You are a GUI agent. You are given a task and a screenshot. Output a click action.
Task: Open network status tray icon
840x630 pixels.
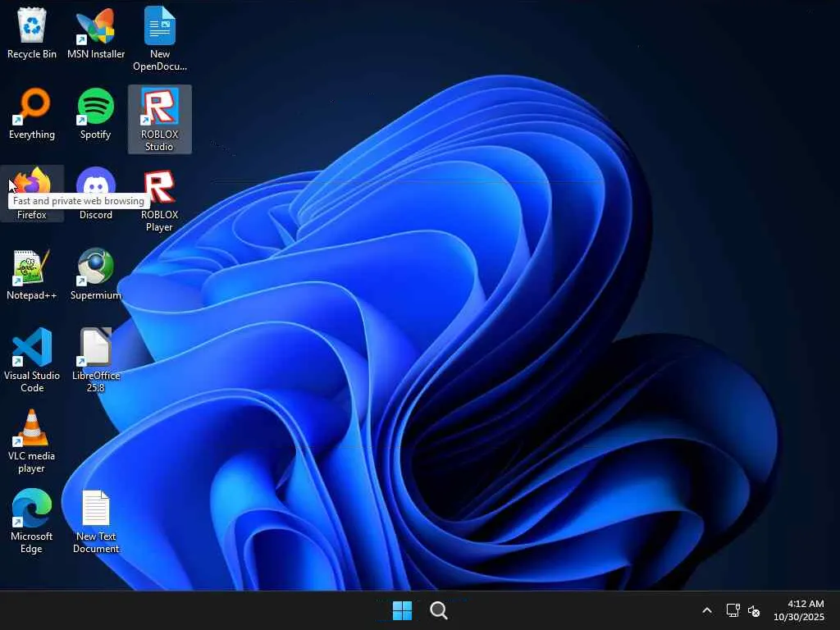pyautogui.click(x=733, y=610)
